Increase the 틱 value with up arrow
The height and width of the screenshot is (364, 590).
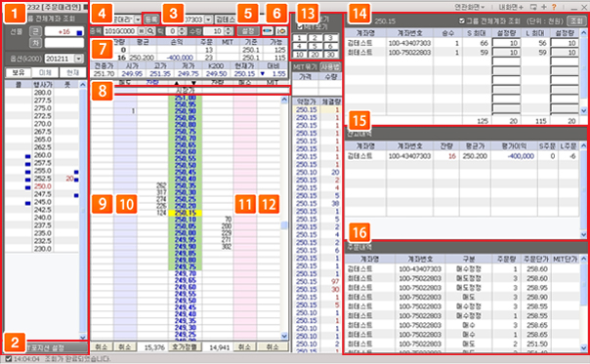point(182,29)
